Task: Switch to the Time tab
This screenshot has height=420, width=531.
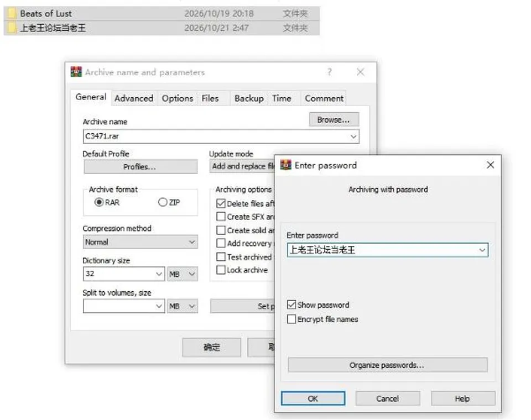Action: coord(282,98)
